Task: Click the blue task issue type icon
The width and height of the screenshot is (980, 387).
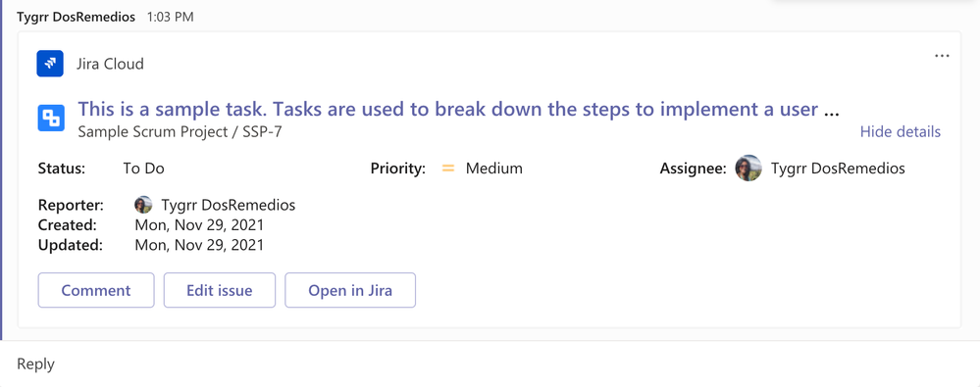Action: (51, 118)
